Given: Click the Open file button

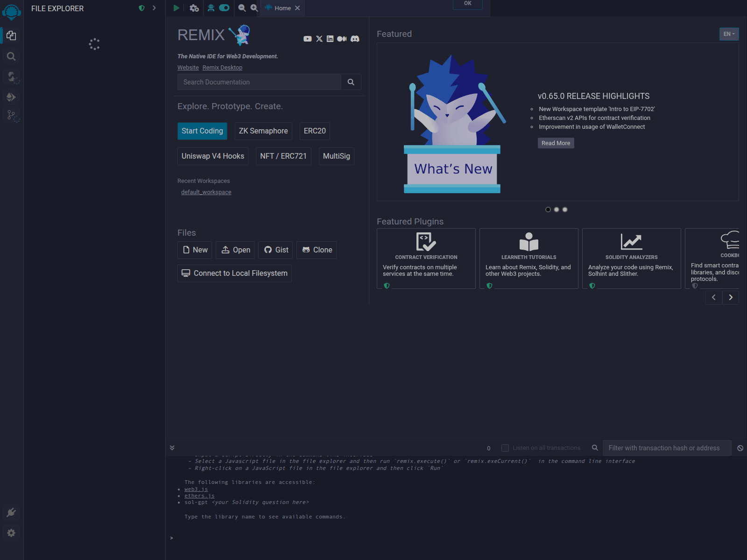Looking at the screenshot, I should (x=235, y=250).
